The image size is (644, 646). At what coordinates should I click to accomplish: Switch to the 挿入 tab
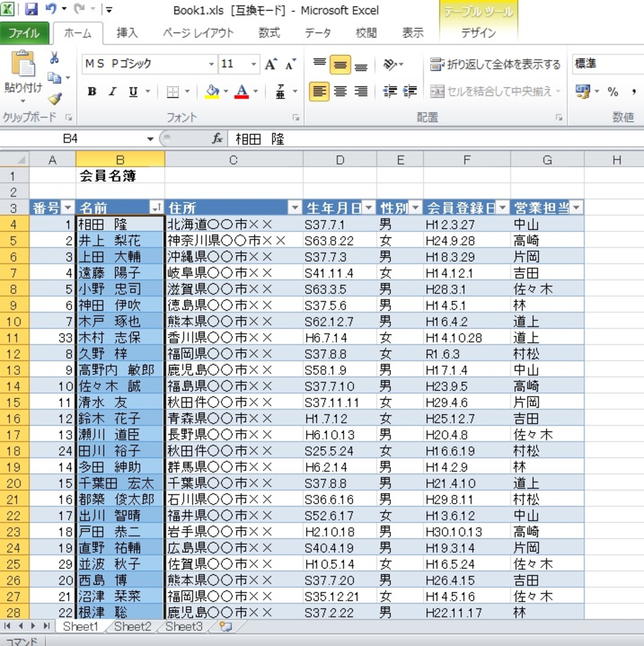(x=127, y=33)
